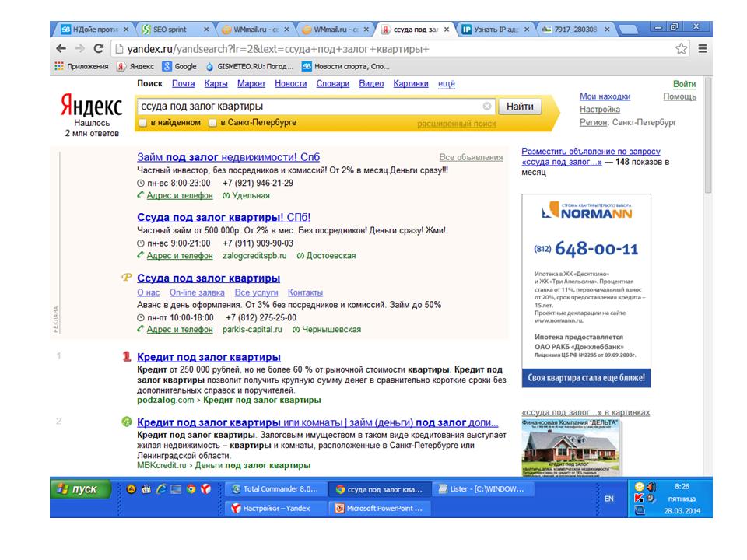747x560 pixels.
Task: Open the volume speaker icon in system tray
Action: [x=651, y=487]
